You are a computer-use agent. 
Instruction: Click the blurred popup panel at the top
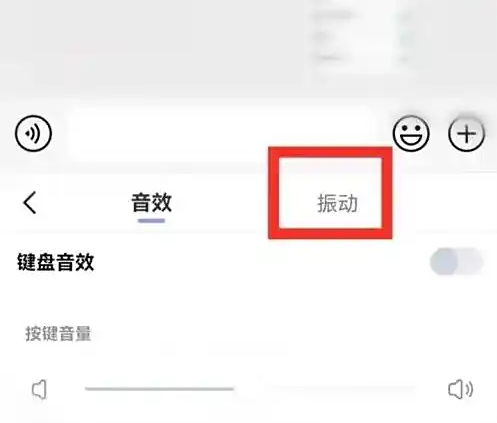362,38
